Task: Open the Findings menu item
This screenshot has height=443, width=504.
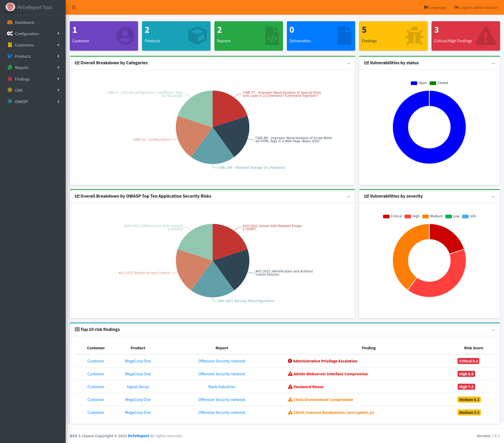Action: pos(33,79)
